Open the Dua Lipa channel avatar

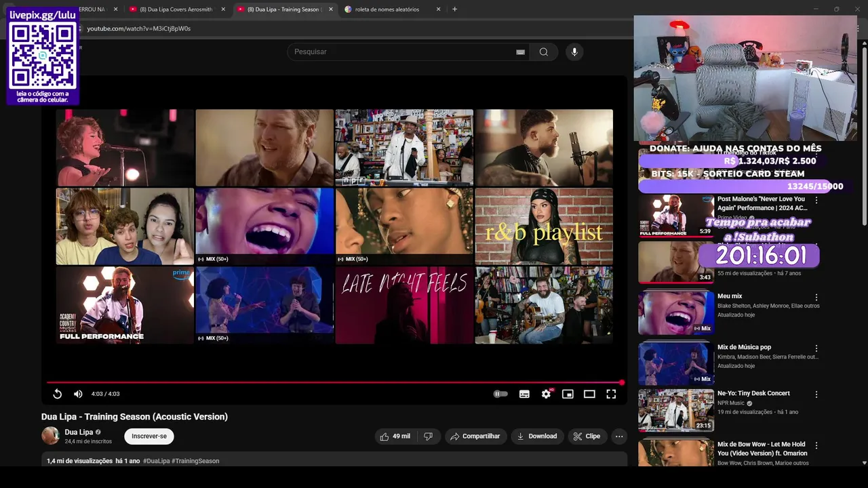50,436
